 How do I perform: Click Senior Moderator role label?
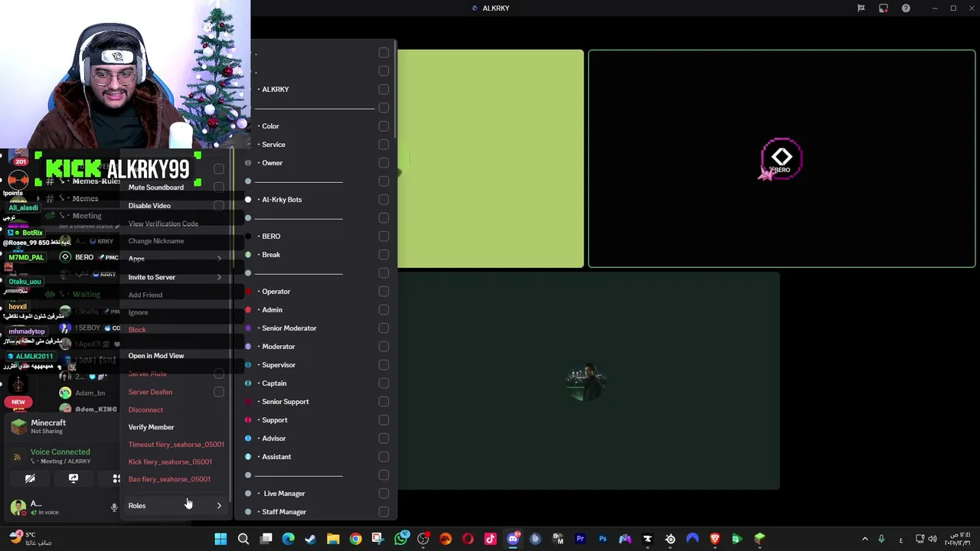click(289, 328)
